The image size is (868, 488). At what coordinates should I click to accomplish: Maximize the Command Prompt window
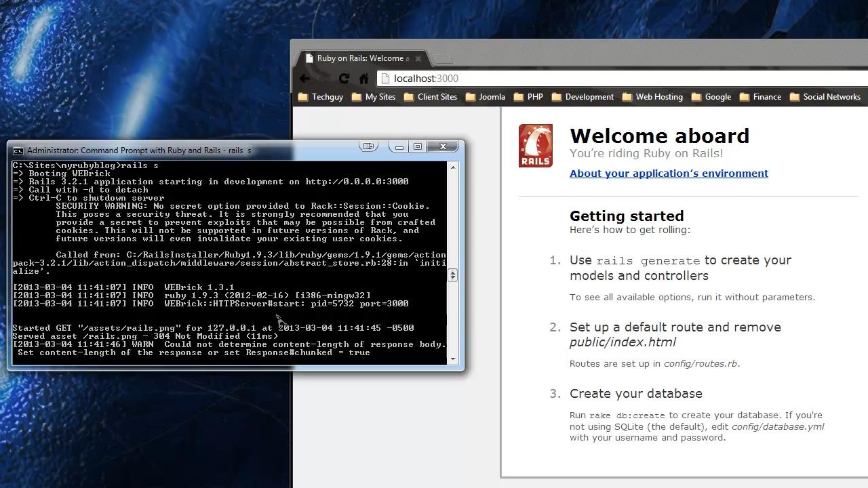(418, 146)
